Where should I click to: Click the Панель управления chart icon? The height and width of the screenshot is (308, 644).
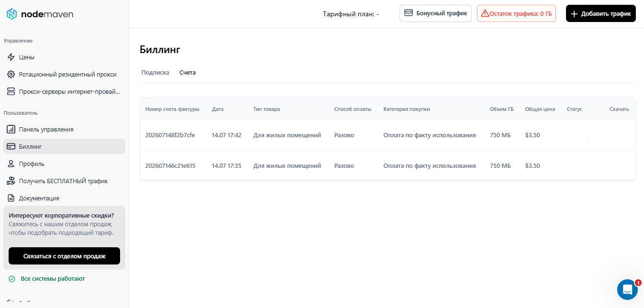[11, 130]
